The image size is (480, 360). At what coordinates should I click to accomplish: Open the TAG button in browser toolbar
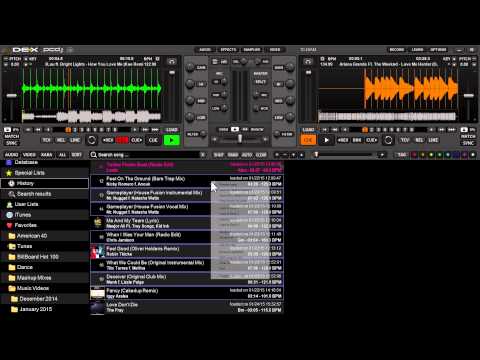(402, 155)
